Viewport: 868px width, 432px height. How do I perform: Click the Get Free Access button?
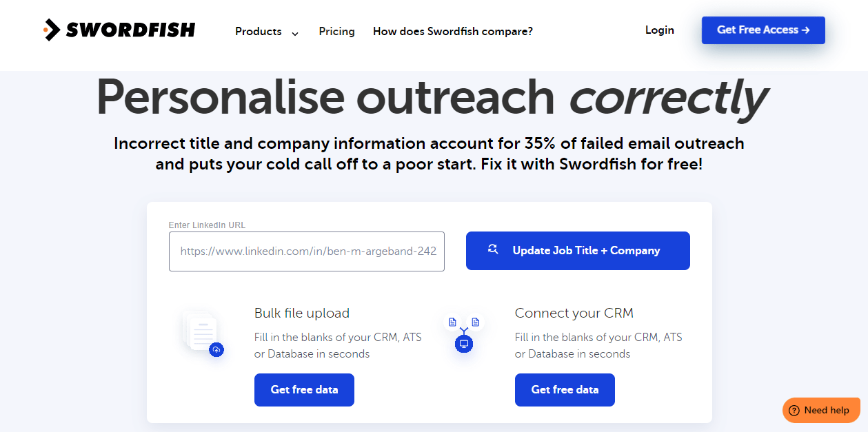pyautogui.click(x=763, y=30)
